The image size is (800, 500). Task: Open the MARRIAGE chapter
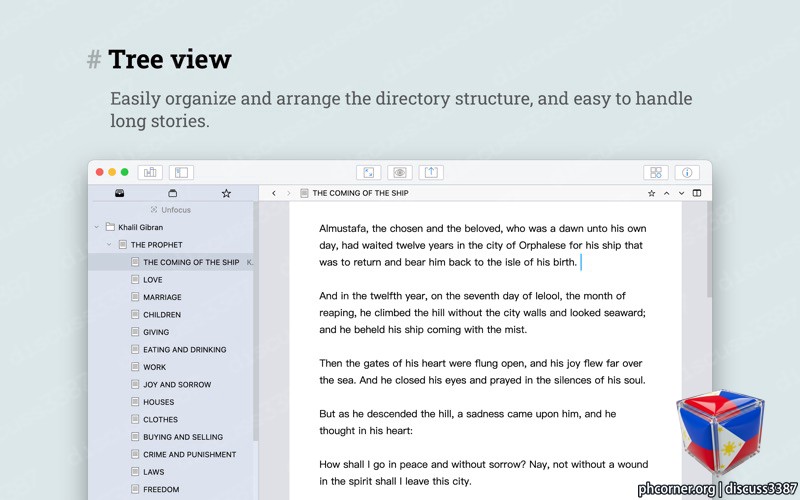(x=162, y=297)
